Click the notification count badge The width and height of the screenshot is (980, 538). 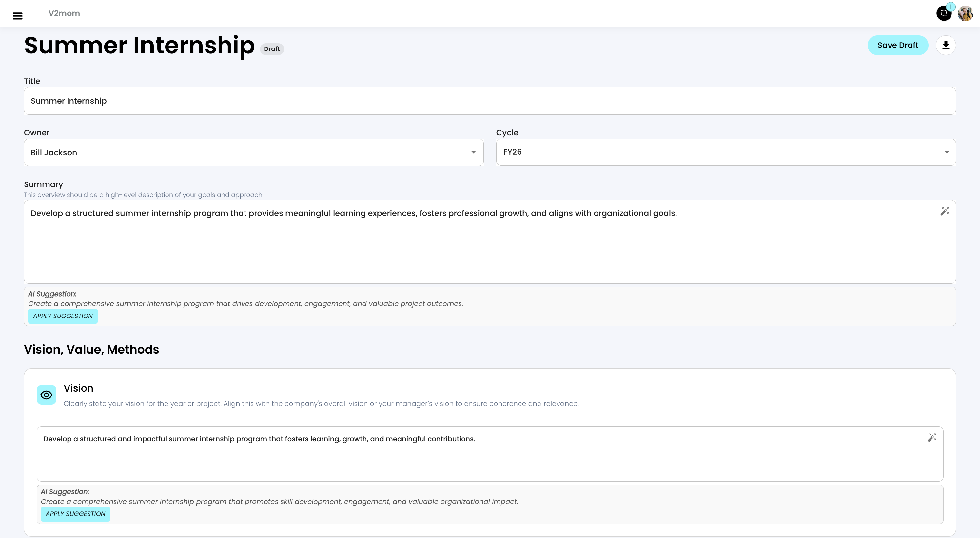(x=950, y=7)
